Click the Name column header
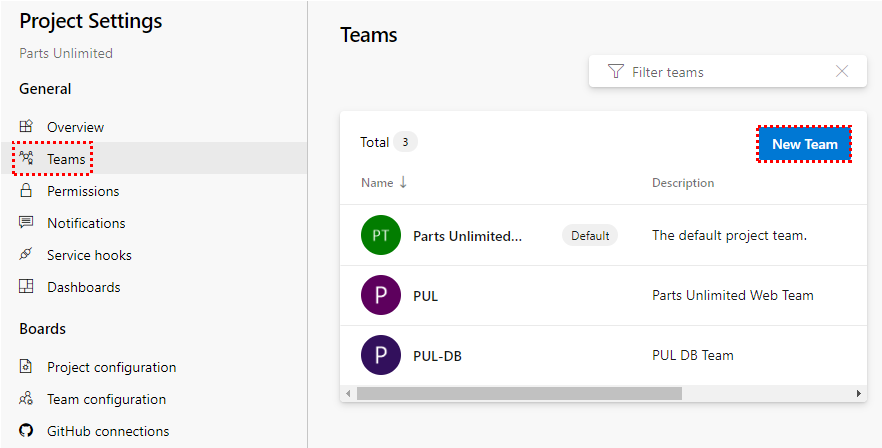This screenshot has height=448, width=882. (377, 183)
